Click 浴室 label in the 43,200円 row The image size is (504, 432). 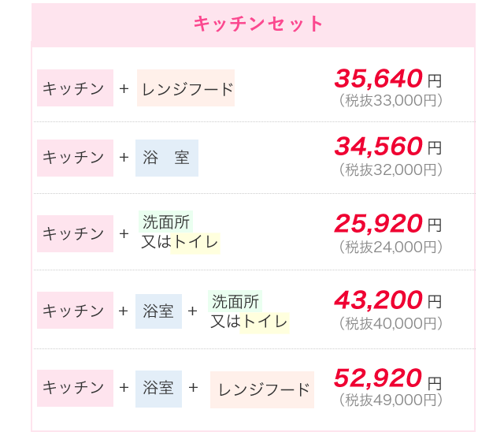point(158,311)
